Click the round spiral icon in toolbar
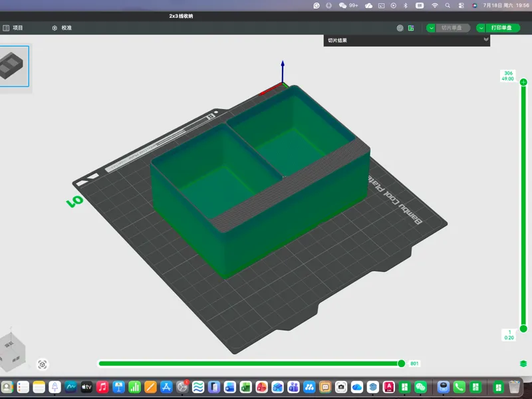 pos(400,28)
